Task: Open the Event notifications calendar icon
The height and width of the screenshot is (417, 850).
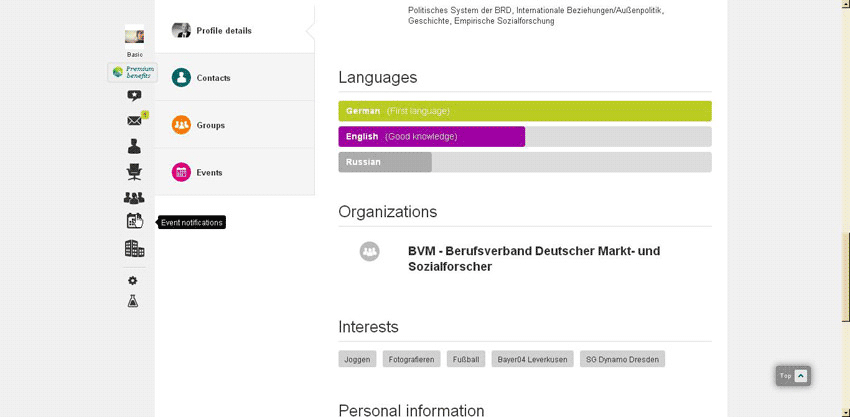Action: [134, 222]
